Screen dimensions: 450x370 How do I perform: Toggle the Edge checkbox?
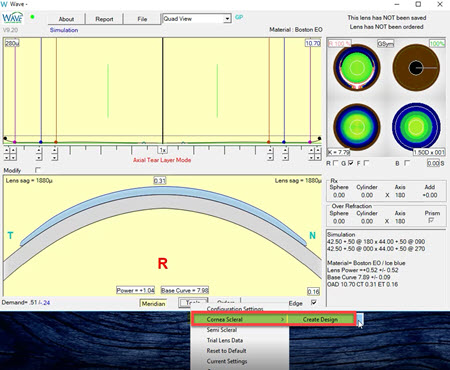coord(313,303)
